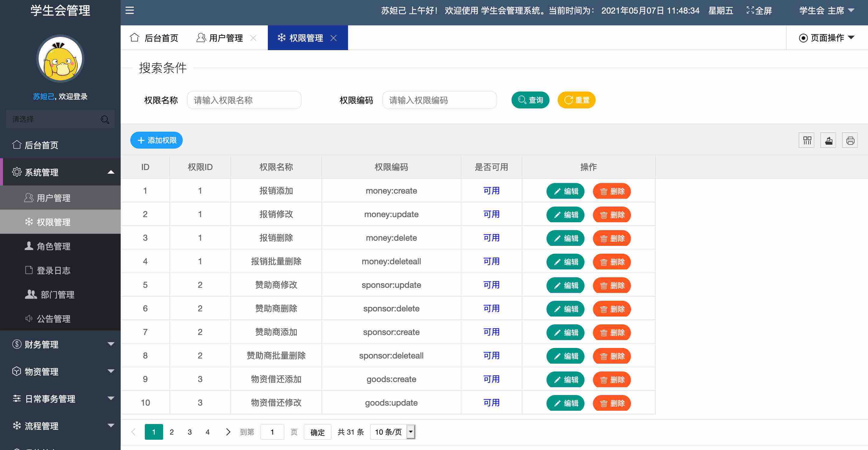Switch to the 后台首页 tab
The height and width of the screenshot is (450, 868).
pyautogui.click(x=154, y=38)
